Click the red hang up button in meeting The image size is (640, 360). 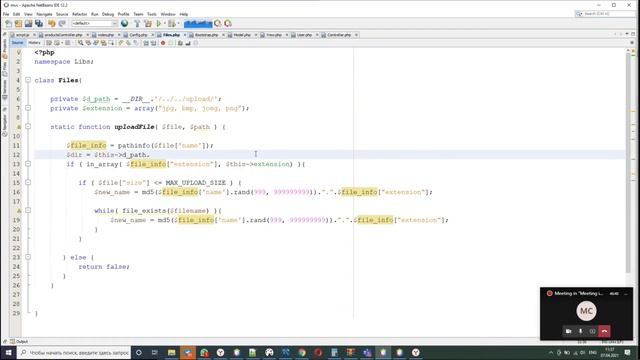coord(604,331)
